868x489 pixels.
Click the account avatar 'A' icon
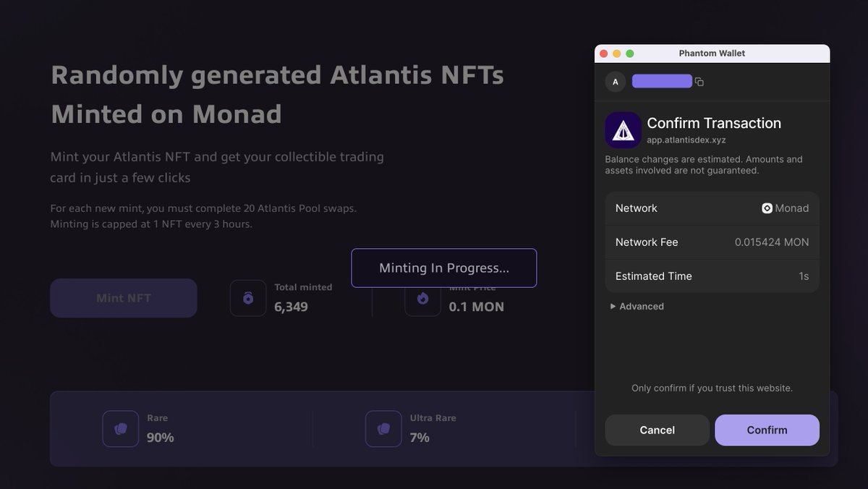pyautogui.click(x=616, y=82)
